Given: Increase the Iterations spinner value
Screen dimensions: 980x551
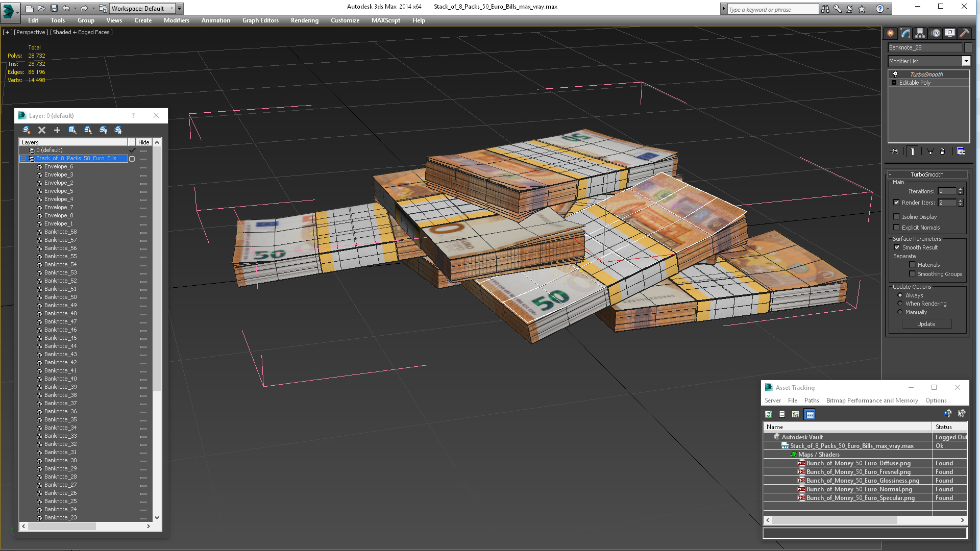Looking at the screenshot, I should 960,189.
